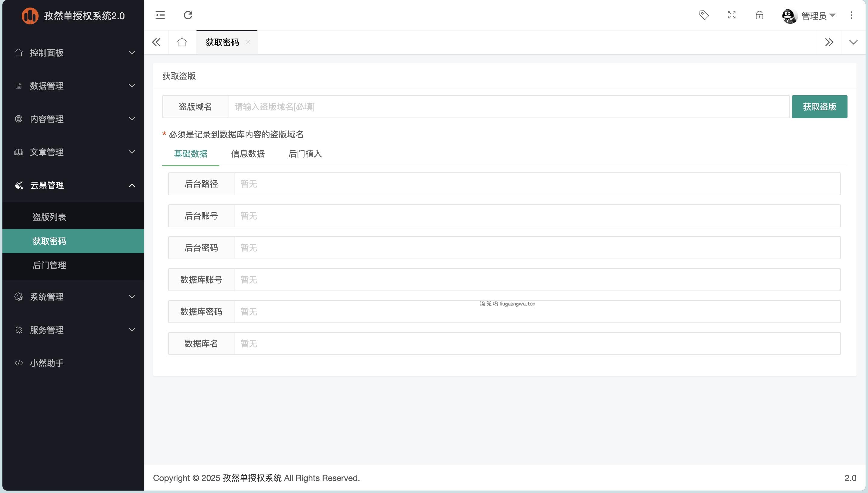868x493 pixels.
Task: Switch to the 后门植入 tab
Action: [305, 154]
